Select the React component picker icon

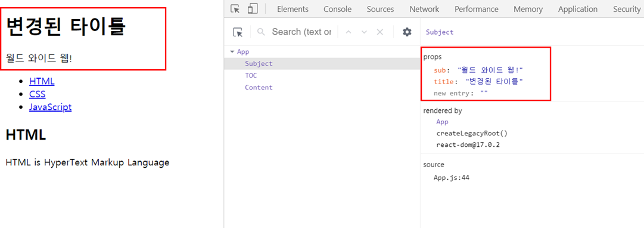coord(238,32)
